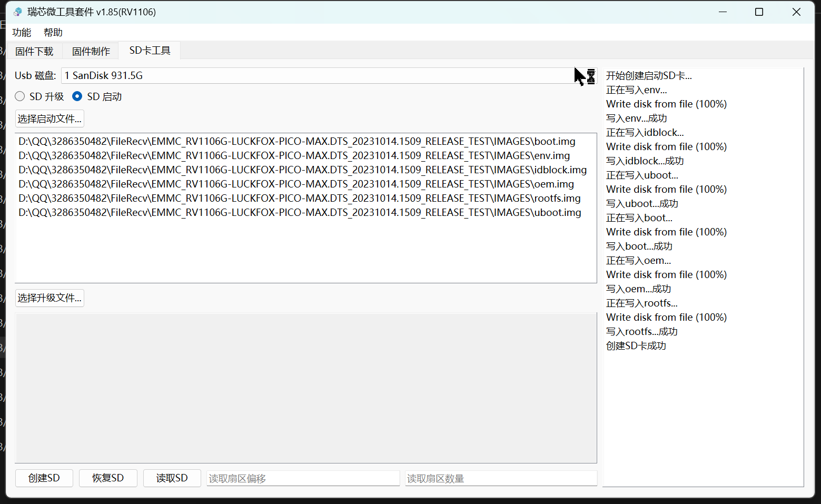Click log line 写入rootfs...成功
Screen dimensions: 821x504
(x=642, y=332)
